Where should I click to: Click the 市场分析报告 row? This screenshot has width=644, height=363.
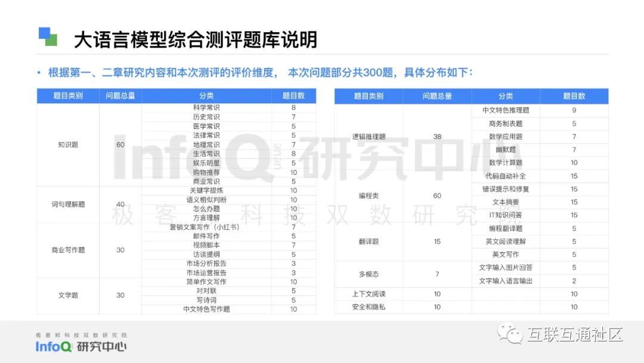(229, 263)
